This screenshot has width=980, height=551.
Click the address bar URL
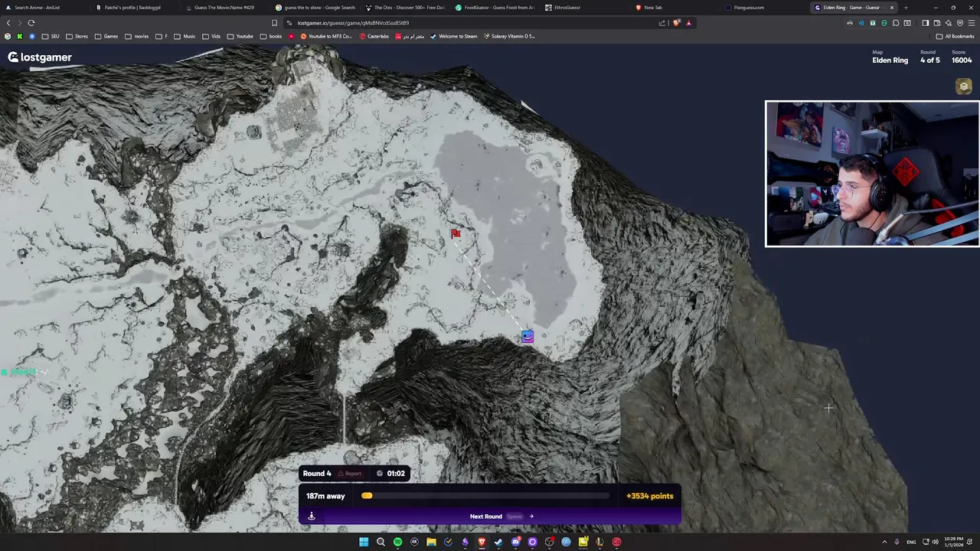click(x=353, y=23)
